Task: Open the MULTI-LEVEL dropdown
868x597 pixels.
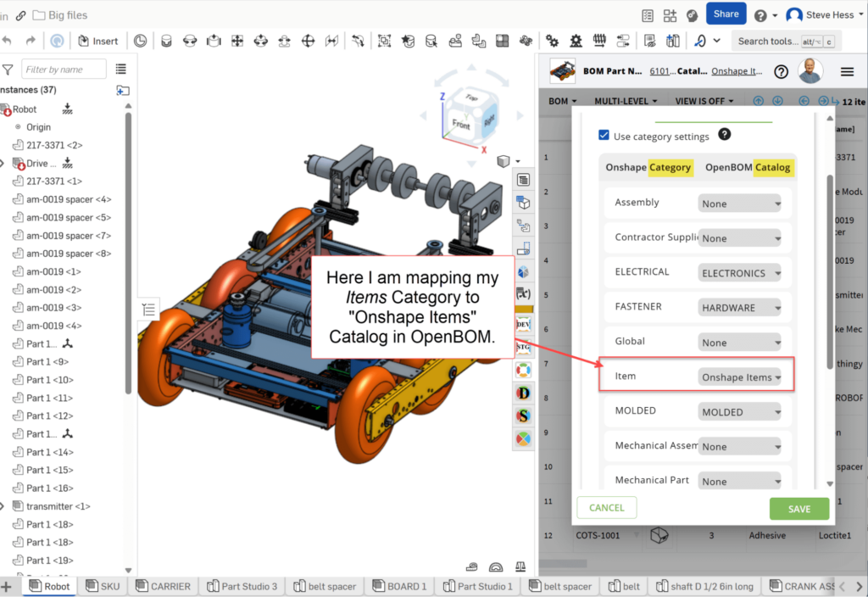Action: point(626,101)
